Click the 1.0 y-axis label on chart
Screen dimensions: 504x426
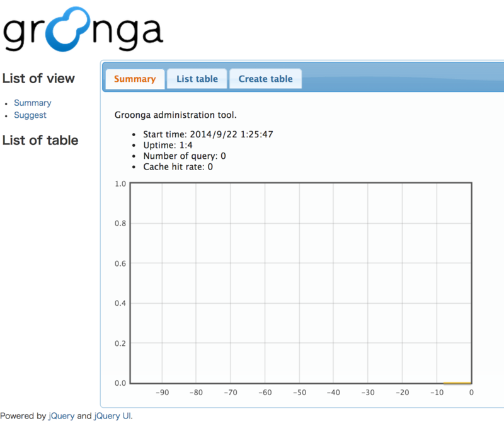click(120, 183)
